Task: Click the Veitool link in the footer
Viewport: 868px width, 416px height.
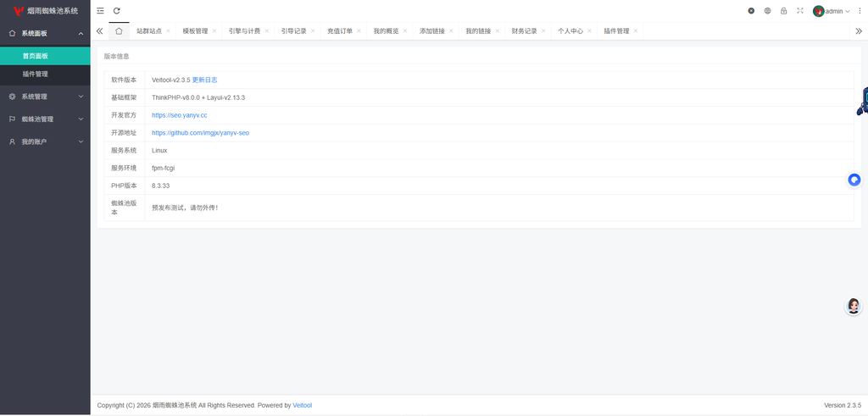Action: [303, 405]
